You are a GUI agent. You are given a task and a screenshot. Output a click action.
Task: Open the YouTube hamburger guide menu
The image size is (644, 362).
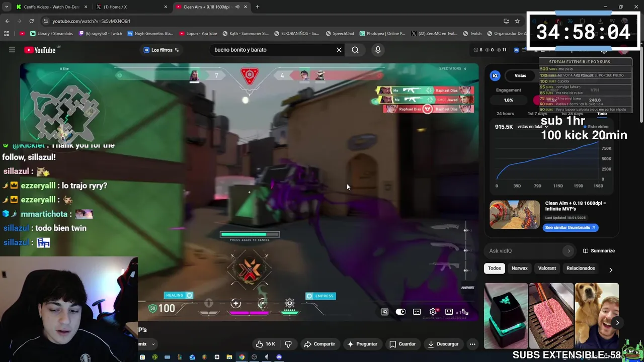click(x=12, y=50)
